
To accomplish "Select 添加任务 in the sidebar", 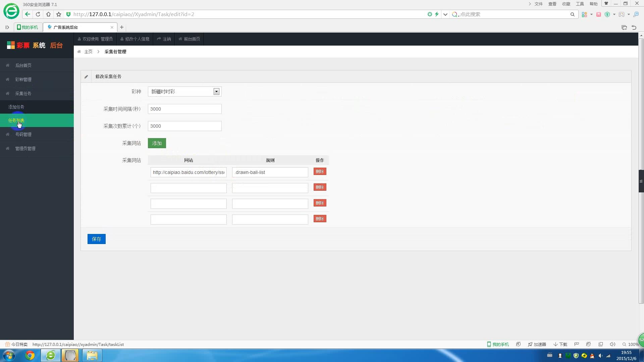I will [x=37, y=107].
